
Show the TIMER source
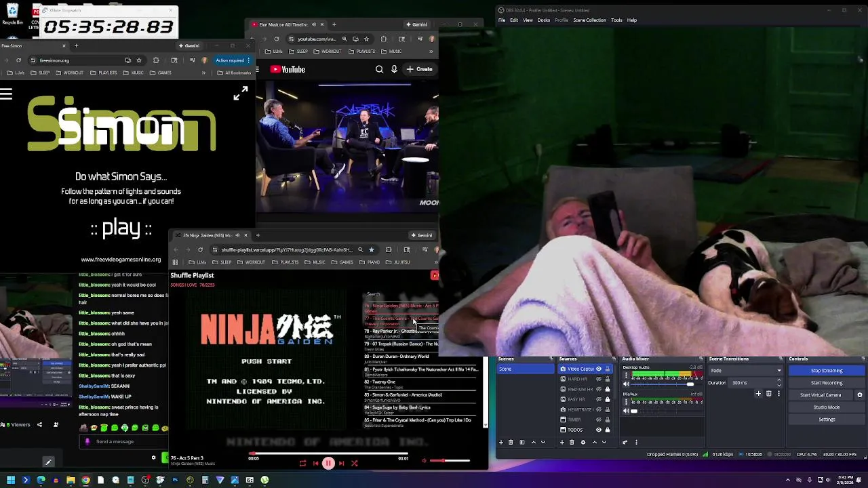point(599,420)
